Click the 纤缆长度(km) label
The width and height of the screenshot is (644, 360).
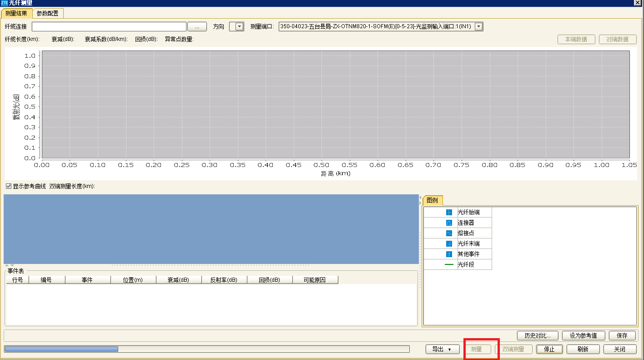22,39
